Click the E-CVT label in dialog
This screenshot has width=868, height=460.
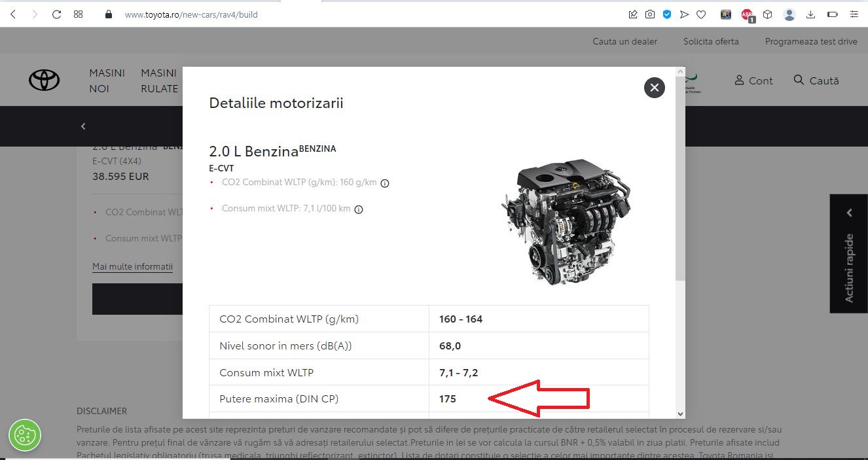pos(221,168)
